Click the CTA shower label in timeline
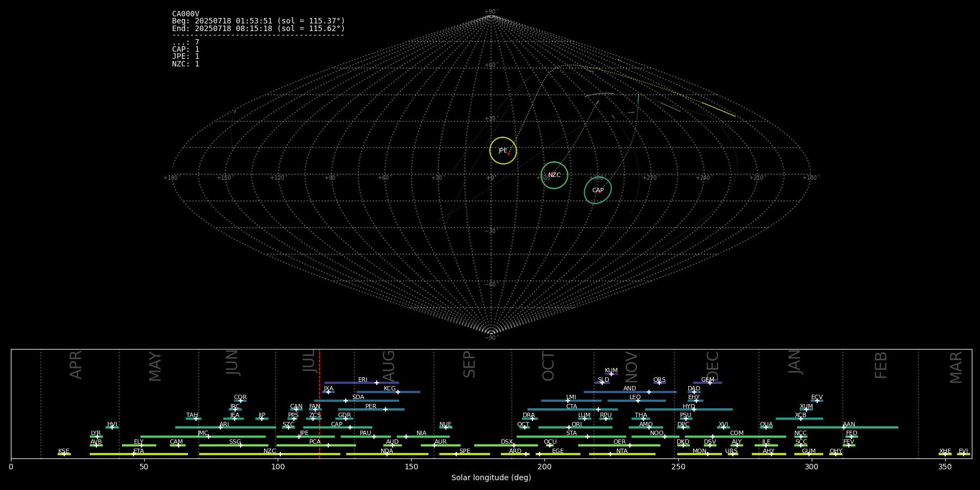This screenshot has width=980, height=490. 571,407
